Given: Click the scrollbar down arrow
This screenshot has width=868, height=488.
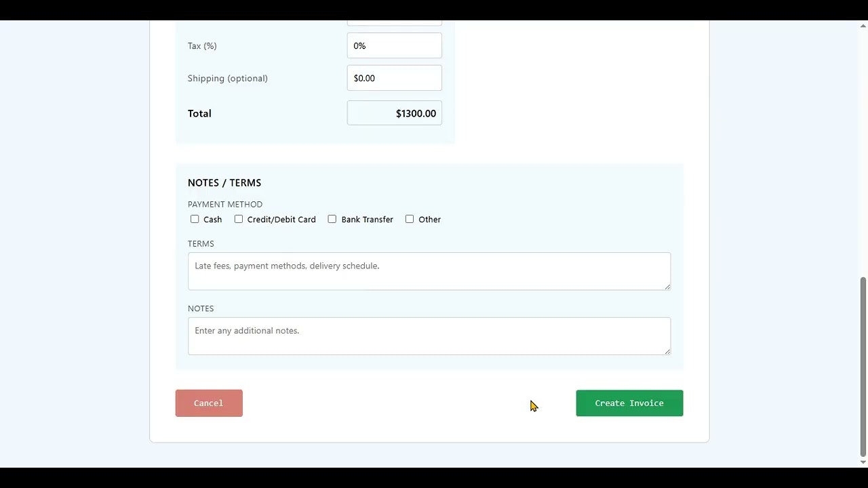Looking at the screenshot, I should pyautogui.click(x=863, y=462).
